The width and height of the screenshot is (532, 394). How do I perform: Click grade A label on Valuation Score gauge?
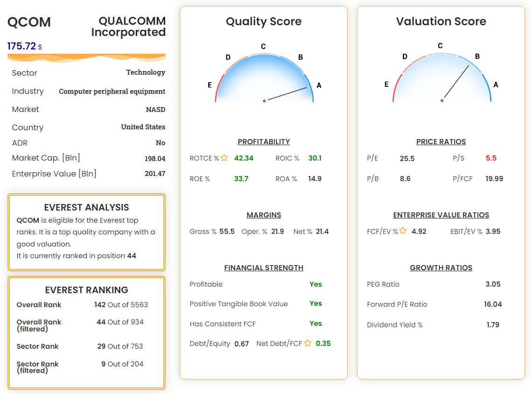pos(496,85)
